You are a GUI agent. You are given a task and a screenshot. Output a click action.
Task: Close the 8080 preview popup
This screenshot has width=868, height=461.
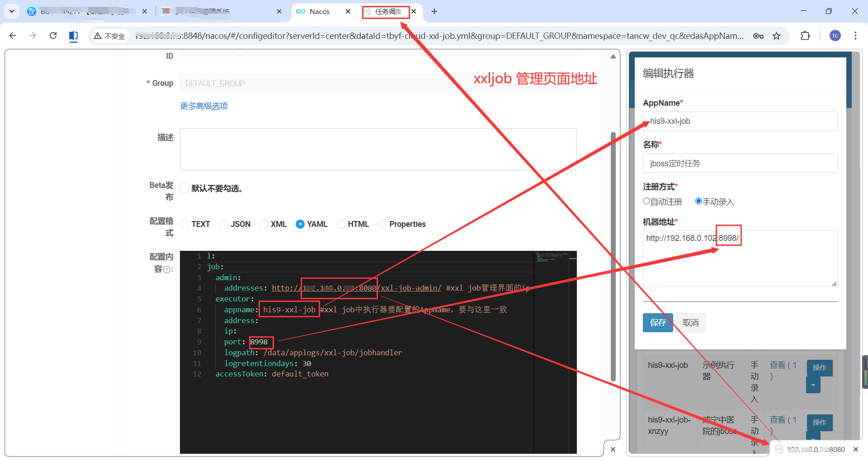click(855, 449)
